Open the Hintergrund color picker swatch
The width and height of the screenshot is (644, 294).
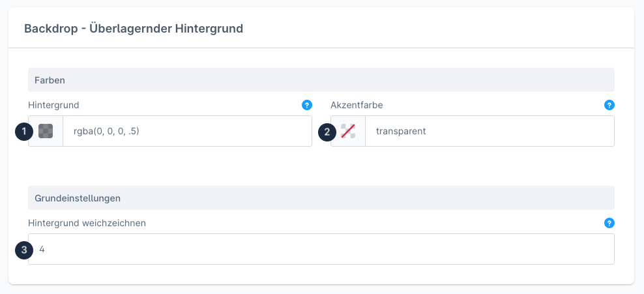[x=46, y=131]
